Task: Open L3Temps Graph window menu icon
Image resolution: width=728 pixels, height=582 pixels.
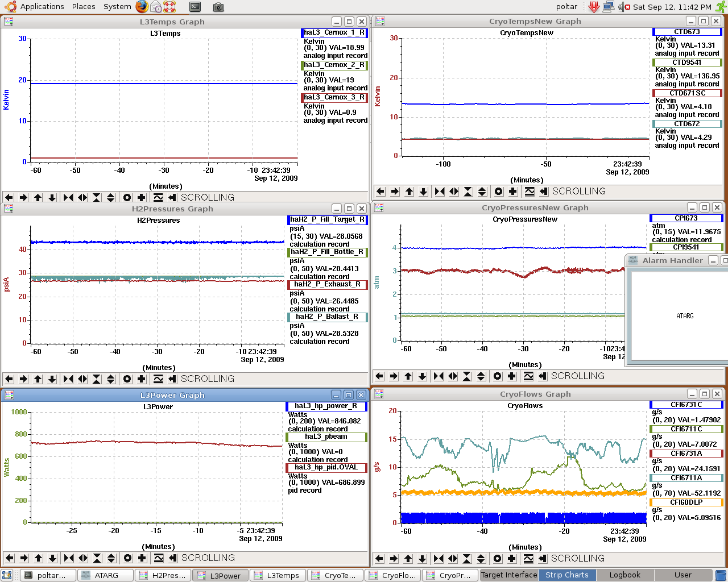Action: (x=9, y=22)
